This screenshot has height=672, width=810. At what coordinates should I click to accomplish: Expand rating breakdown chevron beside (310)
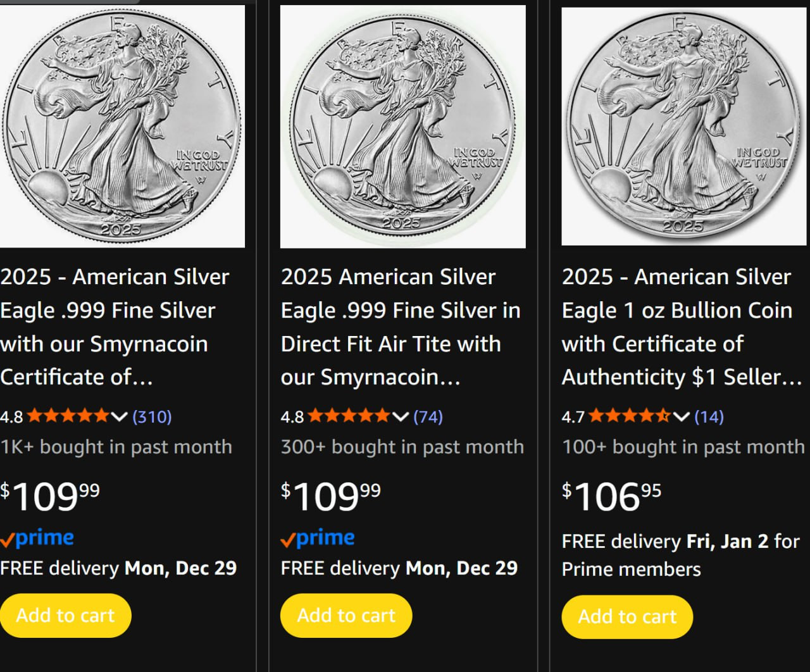119,416
